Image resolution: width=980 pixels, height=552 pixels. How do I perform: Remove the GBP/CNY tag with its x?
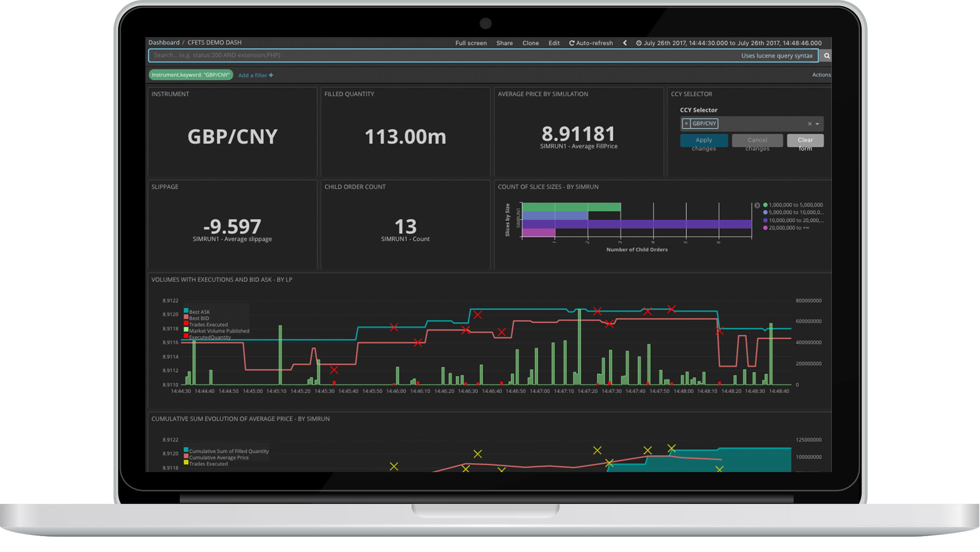click(x=686, y=124)
